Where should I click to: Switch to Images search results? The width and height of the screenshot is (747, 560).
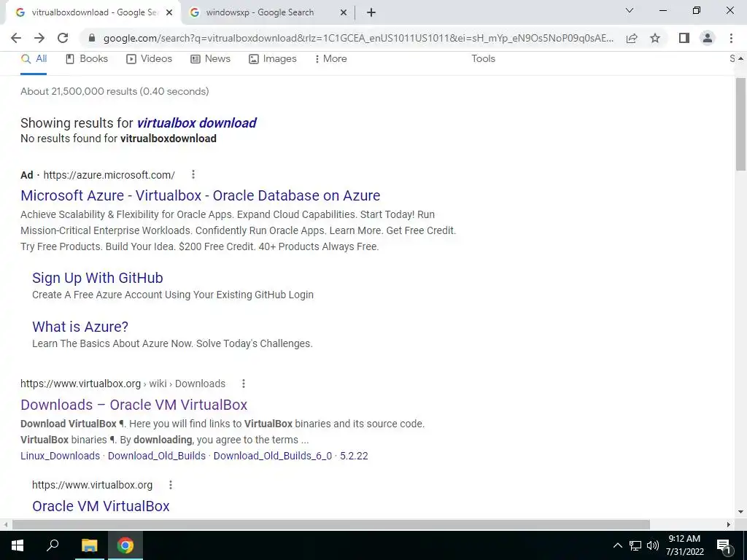click(273, 58)
